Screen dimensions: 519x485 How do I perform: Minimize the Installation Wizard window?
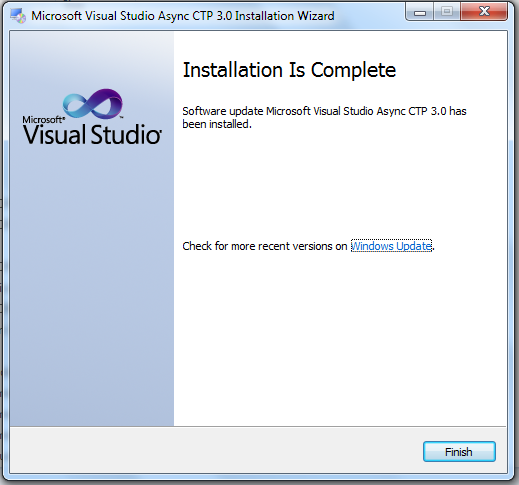tap(420, 12)
